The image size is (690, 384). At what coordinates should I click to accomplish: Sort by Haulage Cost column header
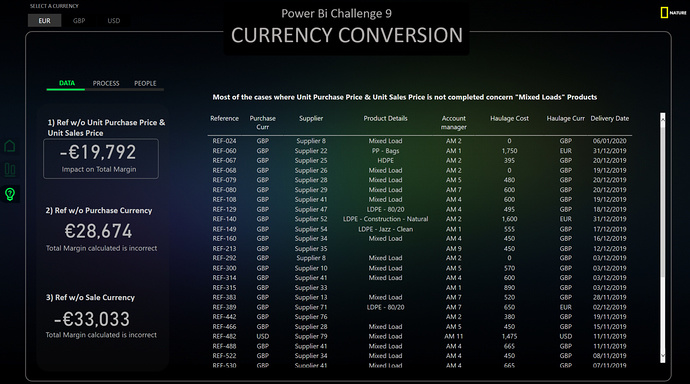(509, 118)
